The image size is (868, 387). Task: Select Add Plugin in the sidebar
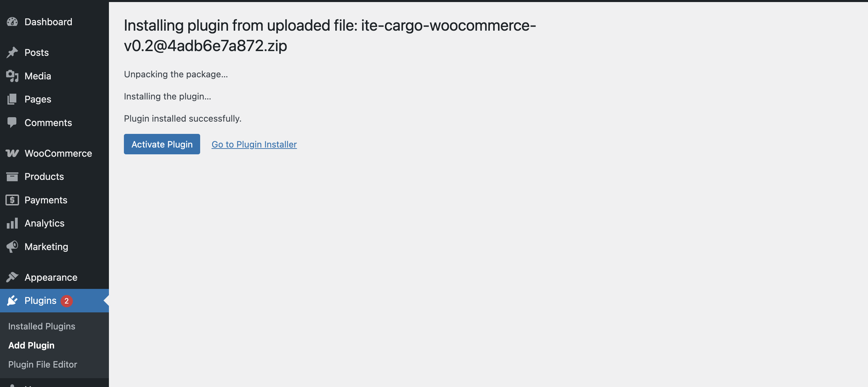tap(31, 345)
